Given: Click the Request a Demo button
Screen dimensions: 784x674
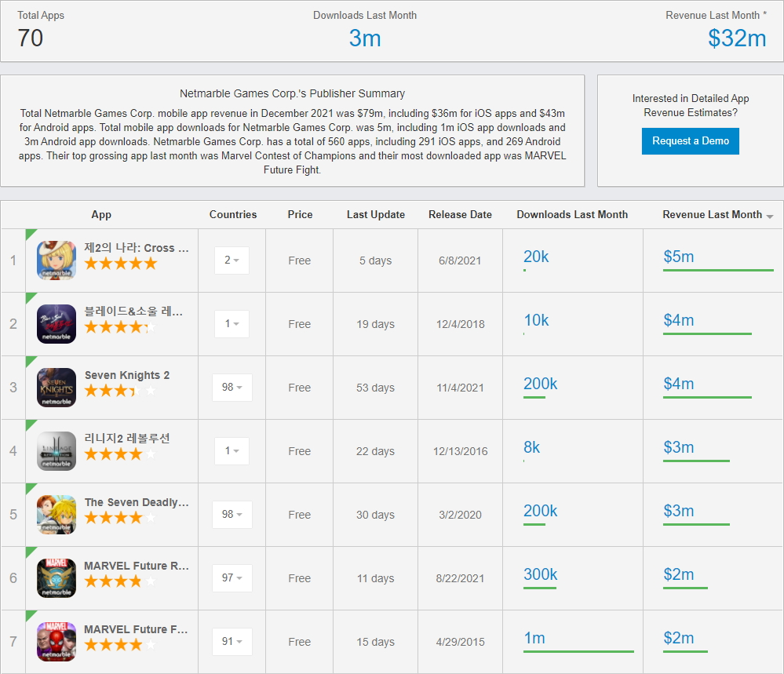Looking at the screenshot, I should point(690,141).
